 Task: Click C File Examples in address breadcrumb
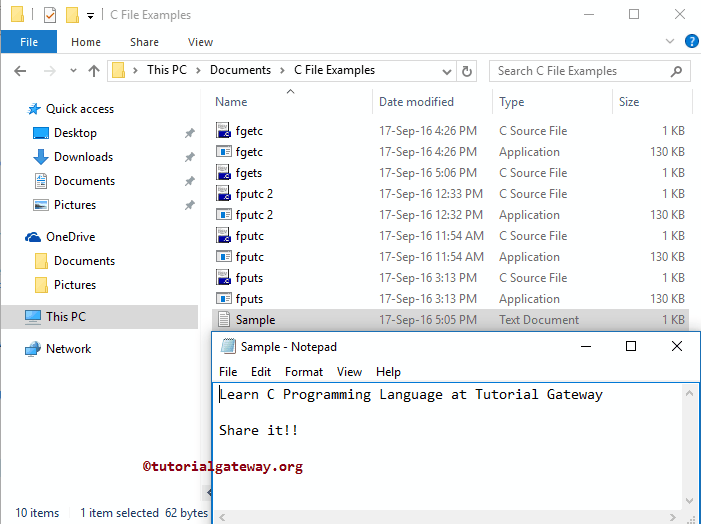334,70
